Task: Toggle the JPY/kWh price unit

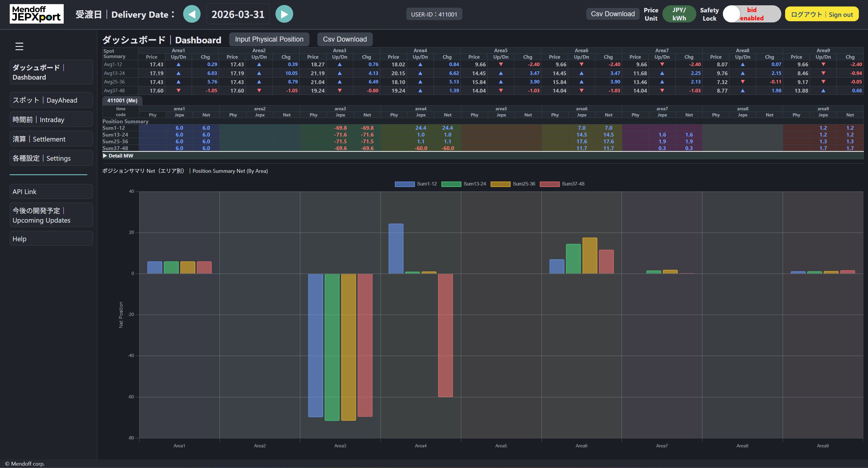Action: [679, 14]
